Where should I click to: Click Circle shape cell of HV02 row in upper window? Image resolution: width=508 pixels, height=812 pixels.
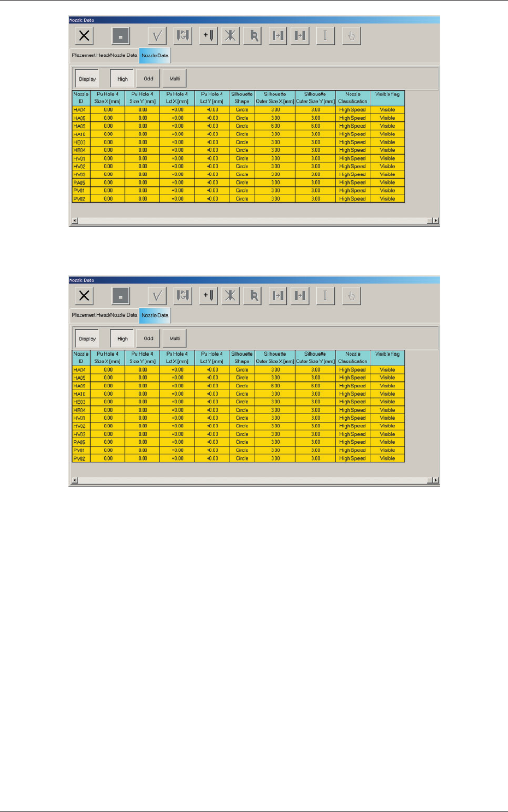coord(242,167)
